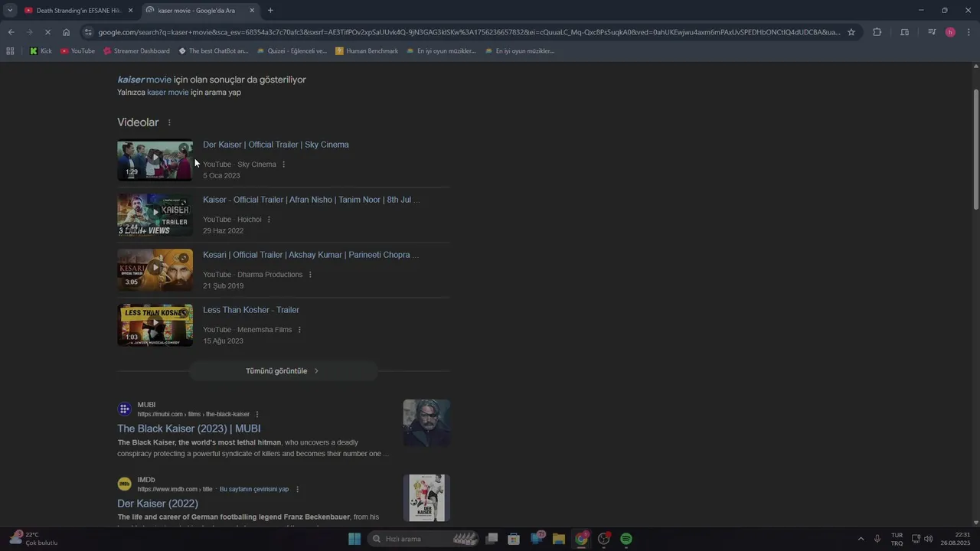Stop loading the current page
This screenshot has width=980, height=551.
[47, 32]
